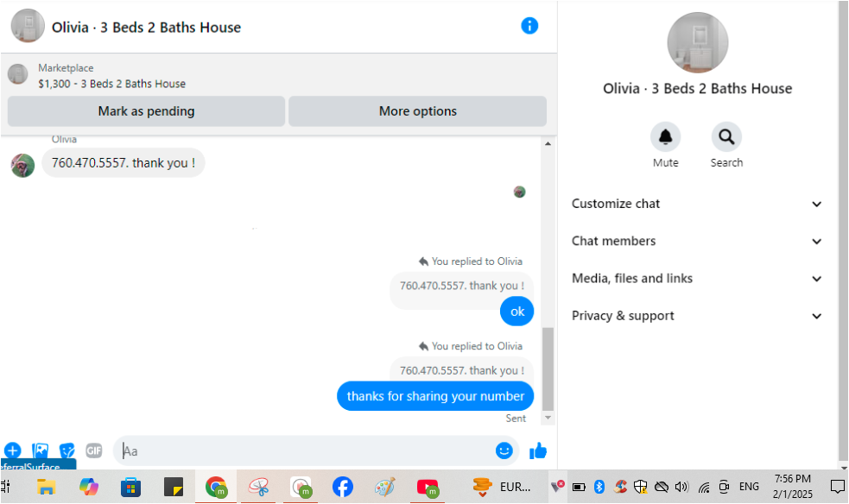Send a thumbs-up like
Screen dimensions: 849x504
538,450
